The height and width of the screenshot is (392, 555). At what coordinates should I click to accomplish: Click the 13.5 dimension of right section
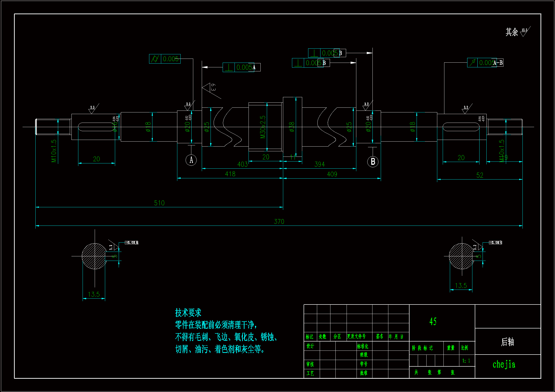[x=461, y=286]
